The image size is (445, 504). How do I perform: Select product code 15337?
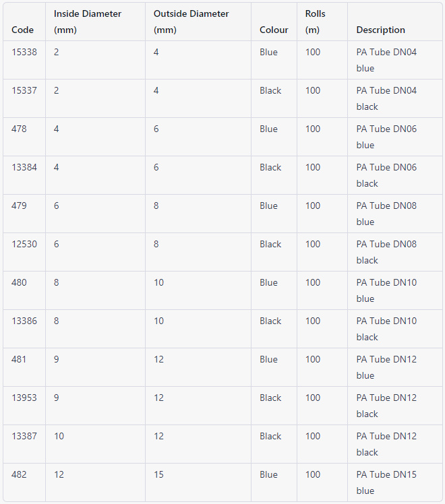(x=24, y=90)
